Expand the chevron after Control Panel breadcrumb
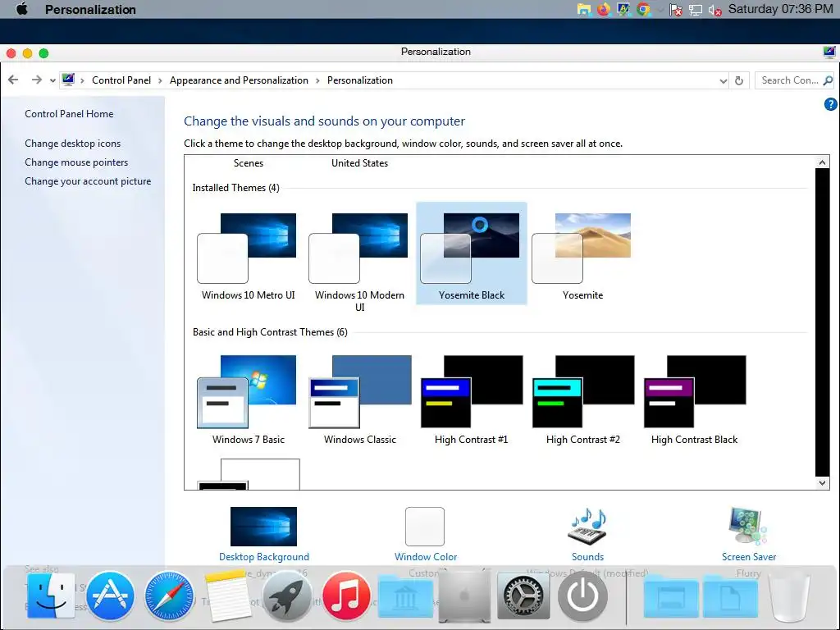The width and height of the screenshot is (840, 630). point(160,80)
